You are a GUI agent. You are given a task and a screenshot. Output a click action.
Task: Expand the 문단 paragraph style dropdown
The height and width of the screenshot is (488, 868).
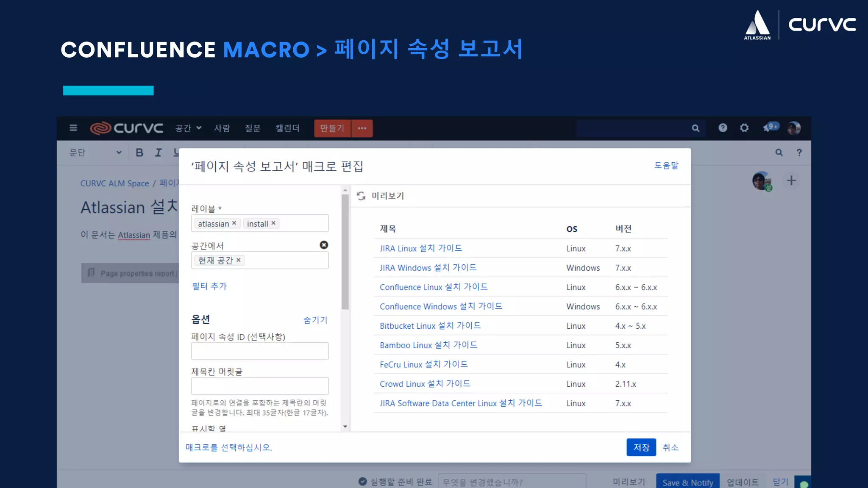point(96,152)
